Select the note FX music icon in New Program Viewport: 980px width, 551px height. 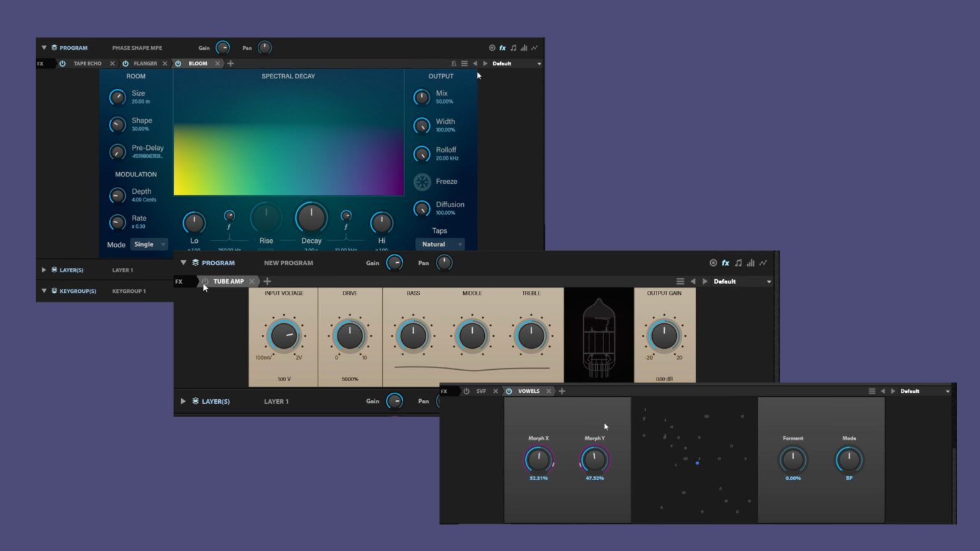pyautogui.click(x=738, y=263)
